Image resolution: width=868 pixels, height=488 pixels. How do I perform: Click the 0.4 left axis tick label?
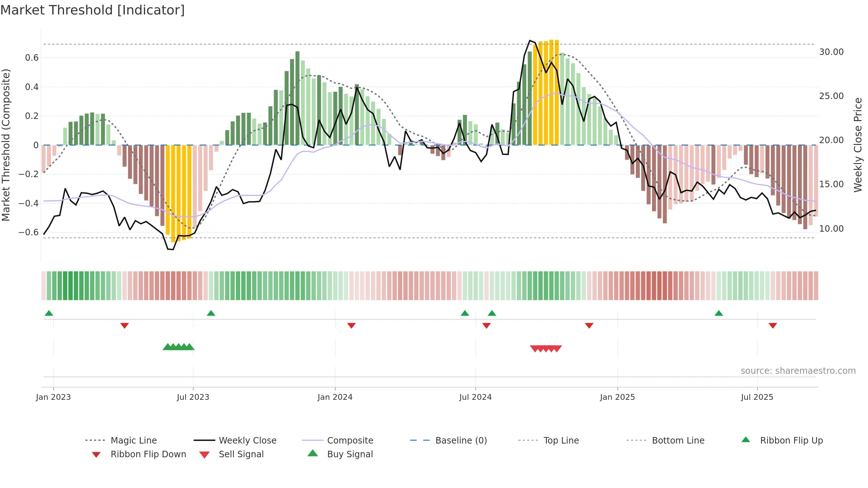(x=32, y=87)
